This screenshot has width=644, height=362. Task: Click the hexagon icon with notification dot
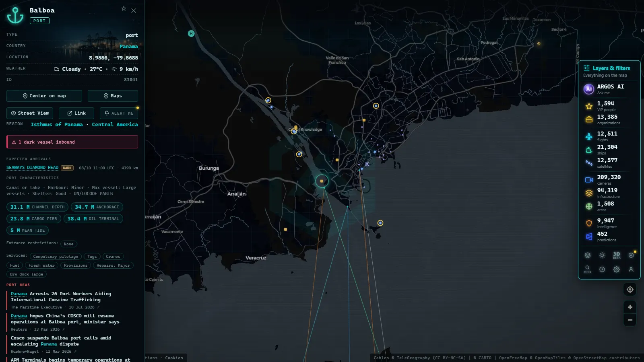pos(631,255)
